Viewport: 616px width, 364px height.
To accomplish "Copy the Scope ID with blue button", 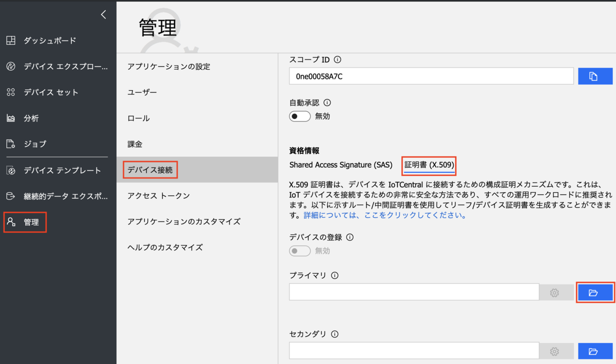I will click(x=595, y=76).
